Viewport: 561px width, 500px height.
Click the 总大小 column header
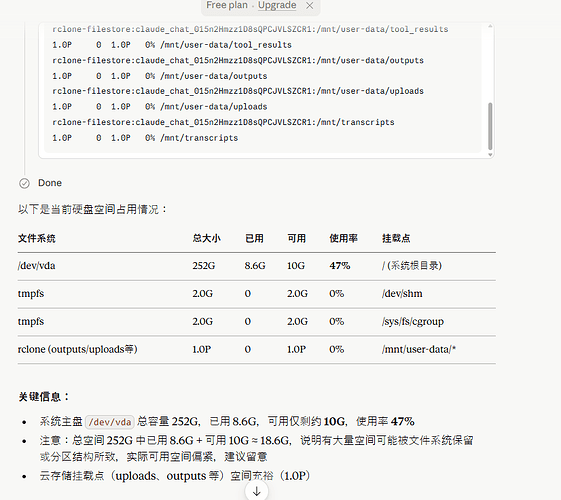206,238
